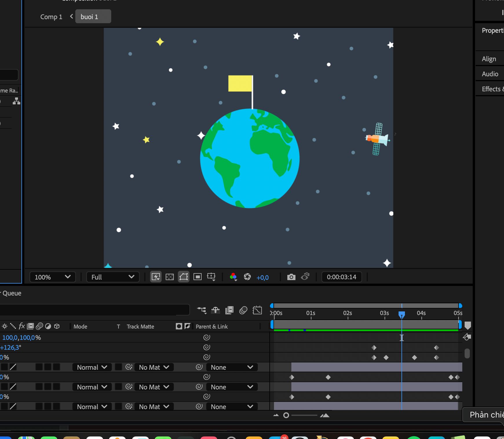Zoom in the timeline with large mountains icon

(x=325, y=415)
